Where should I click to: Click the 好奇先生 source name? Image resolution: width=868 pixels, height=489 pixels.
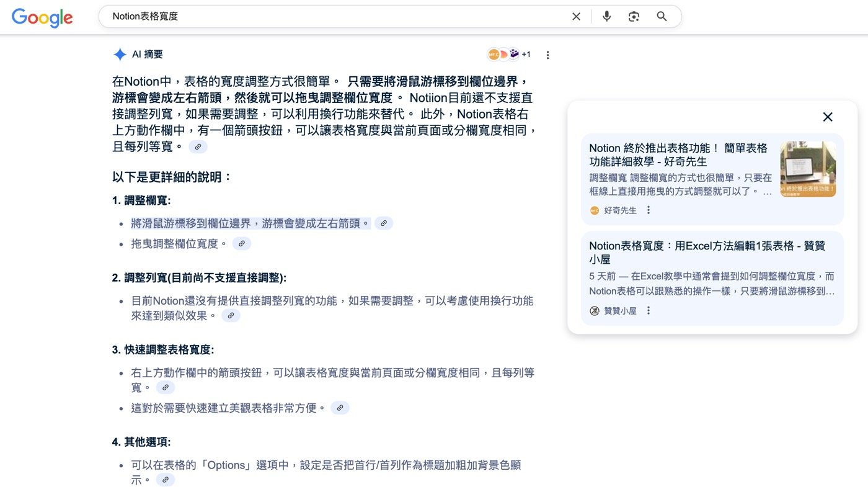[x=621, y=210]
